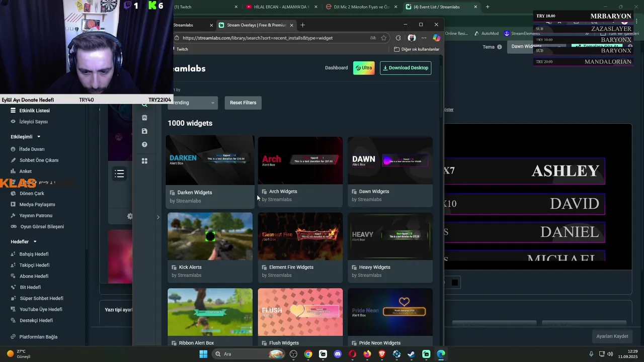Open Discord from taskbar
Image resolution: width=644 pixels, height=362 pixels.
(338, 354)
